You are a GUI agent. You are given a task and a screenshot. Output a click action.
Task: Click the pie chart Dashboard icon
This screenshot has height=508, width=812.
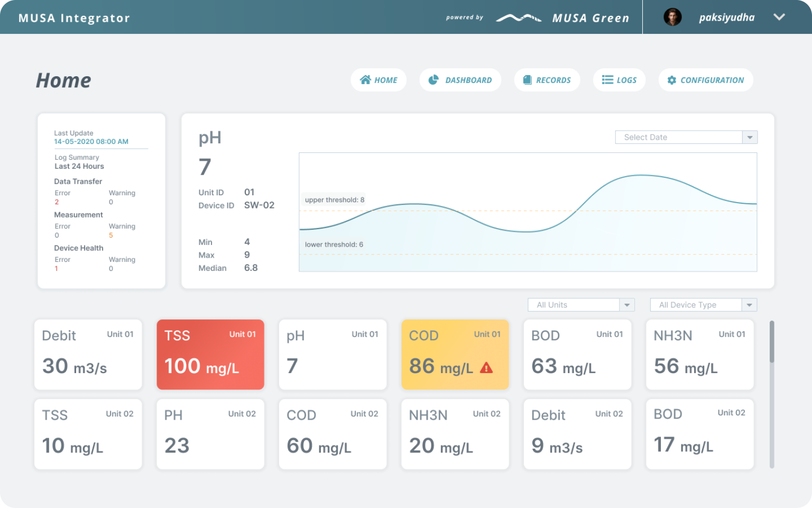pos(433,80)
